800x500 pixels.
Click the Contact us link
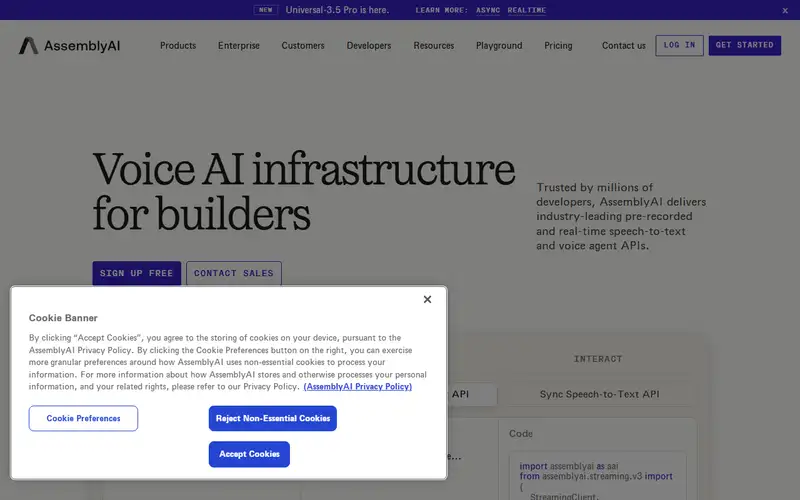pos(623,45)
